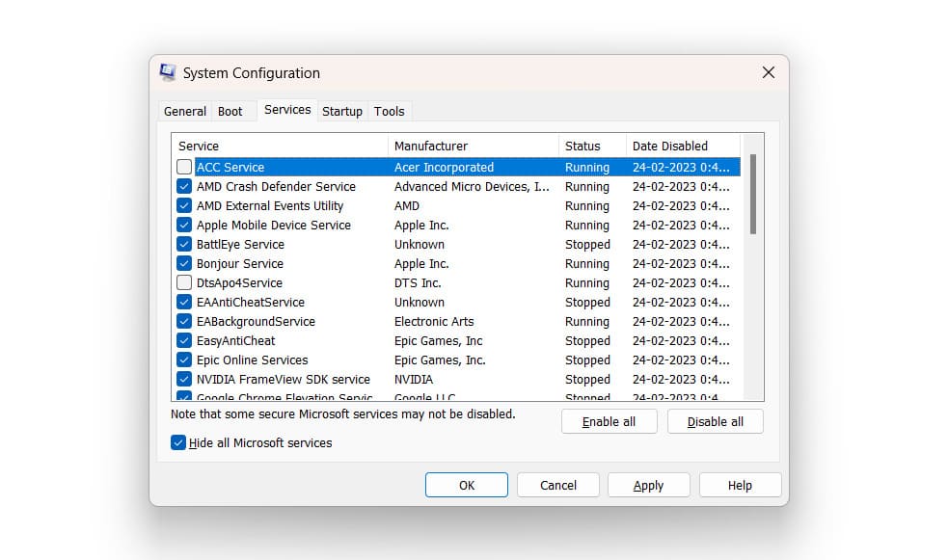The height and width of the screenshot is (560, 948).
Task: Click 'Acer Incorporated' manufacturer cell
Action: (444, 168)
